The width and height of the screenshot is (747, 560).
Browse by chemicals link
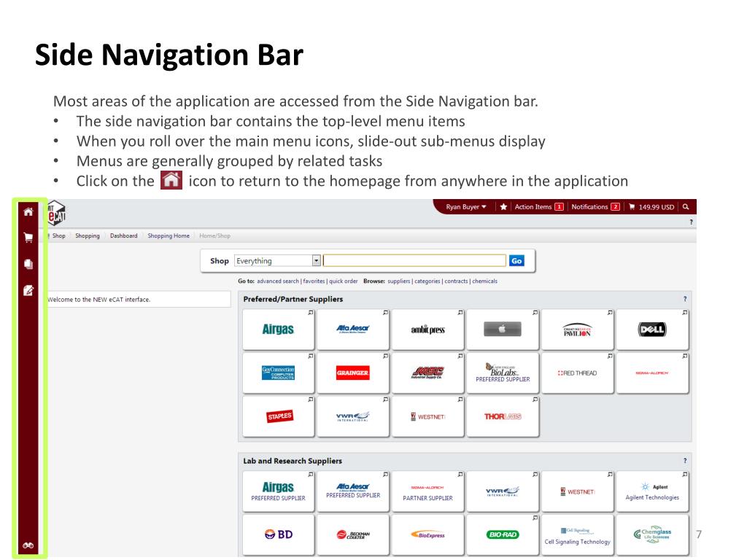coord(484,281)
